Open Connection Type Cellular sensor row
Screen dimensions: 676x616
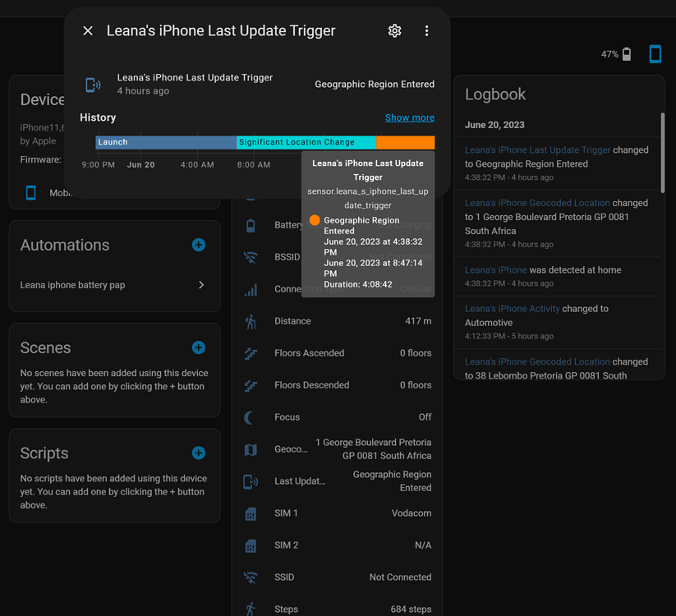coord(337,289)
